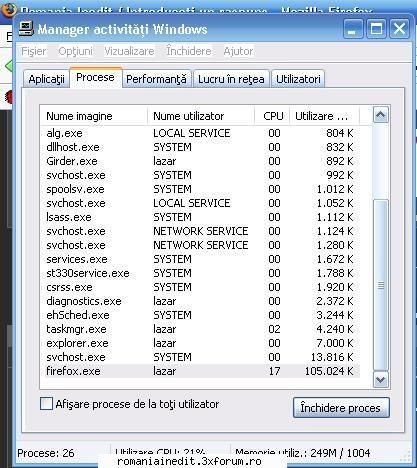Minimize the Task Manager window

353,29
